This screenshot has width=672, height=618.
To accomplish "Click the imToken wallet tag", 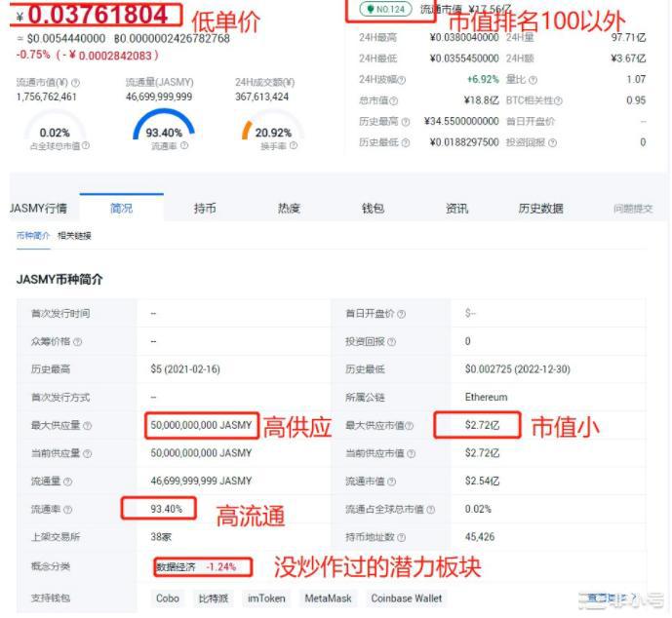I will [x=266, y=599].
